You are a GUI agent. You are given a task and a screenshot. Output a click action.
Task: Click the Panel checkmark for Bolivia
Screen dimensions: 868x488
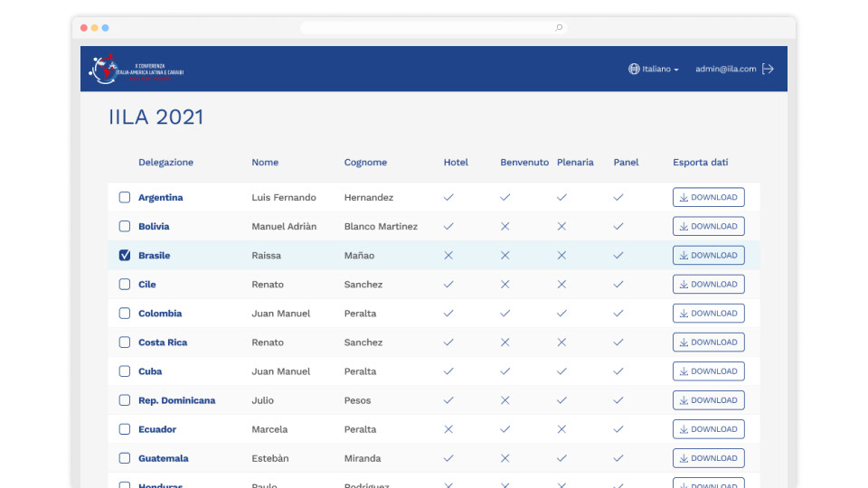coord(618,226)
